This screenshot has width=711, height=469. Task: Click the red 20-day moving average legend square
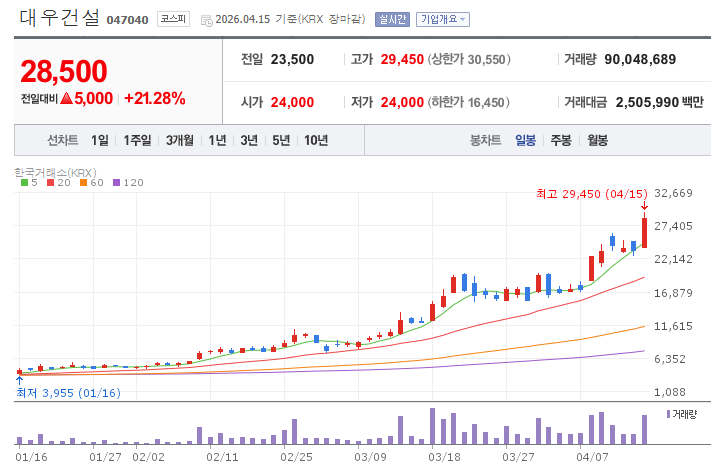50,183
